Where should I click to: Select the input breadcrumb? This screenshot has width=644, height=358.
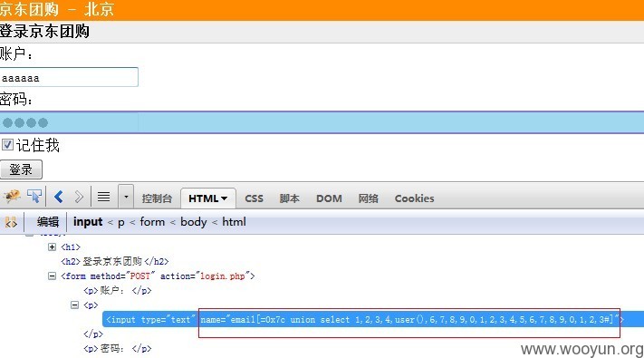point(88,222)
